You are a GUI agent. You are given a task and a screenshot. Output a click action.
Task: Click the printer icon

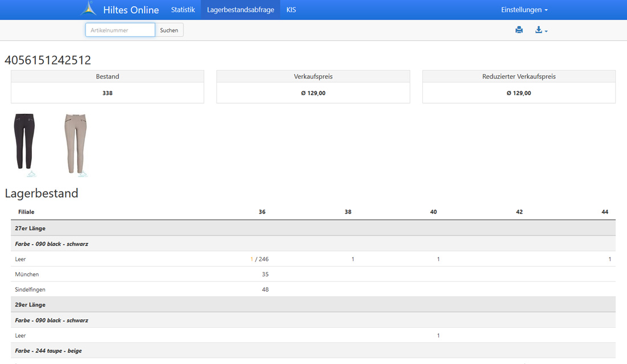(519, 30)
